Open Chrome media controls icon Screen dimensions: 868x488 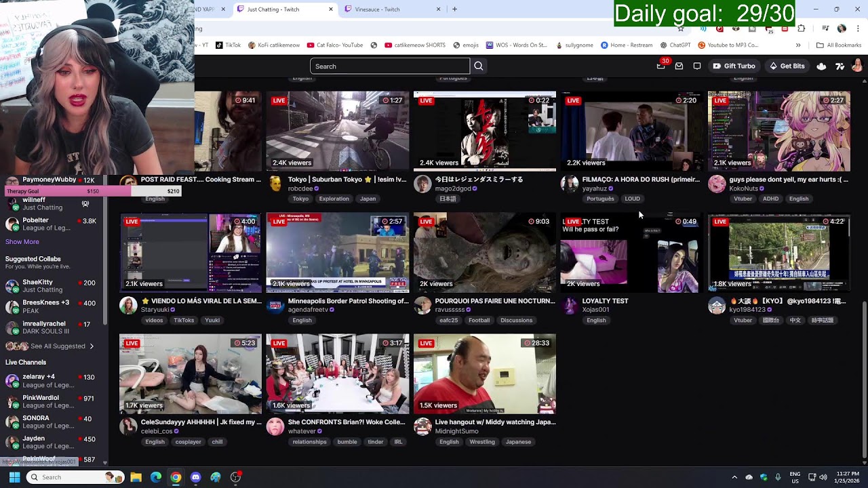pyautogui.click(x=825, y=28)
